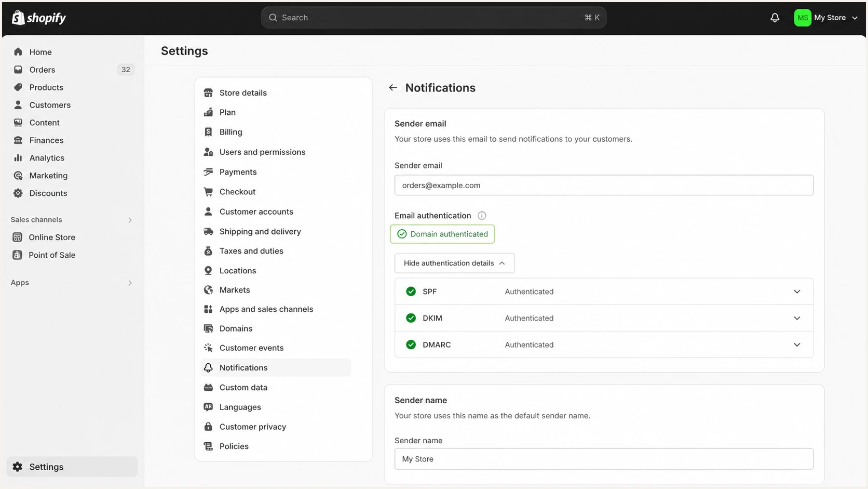
Task: Click the MS store avatar
Action: click(803, 18)
